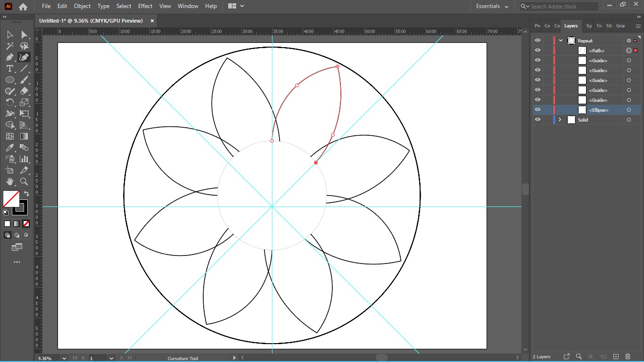
Task: Click Collect for Export icon
Action: (x=567, y=357)
